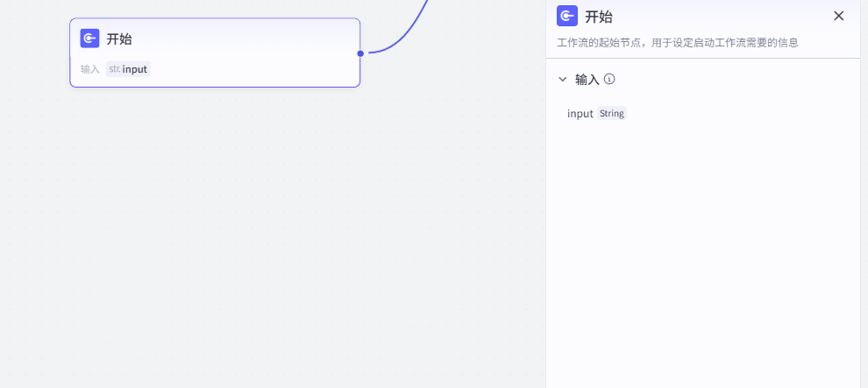Screen dimensions: 868x388
Task: Click the empty area below input in the panel
Action: pyautogui.click(x=701, y=245)
